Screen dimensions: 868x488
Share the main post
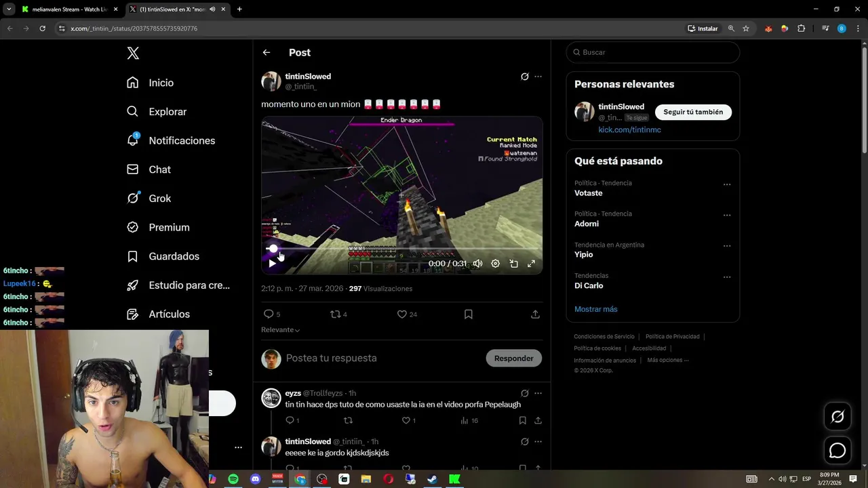coord(535,314)
